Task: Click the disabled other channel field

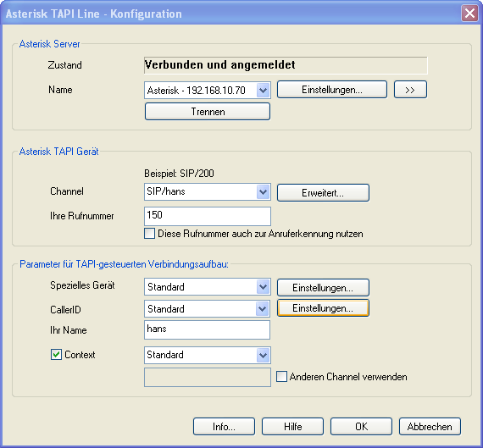Action: 208,377
